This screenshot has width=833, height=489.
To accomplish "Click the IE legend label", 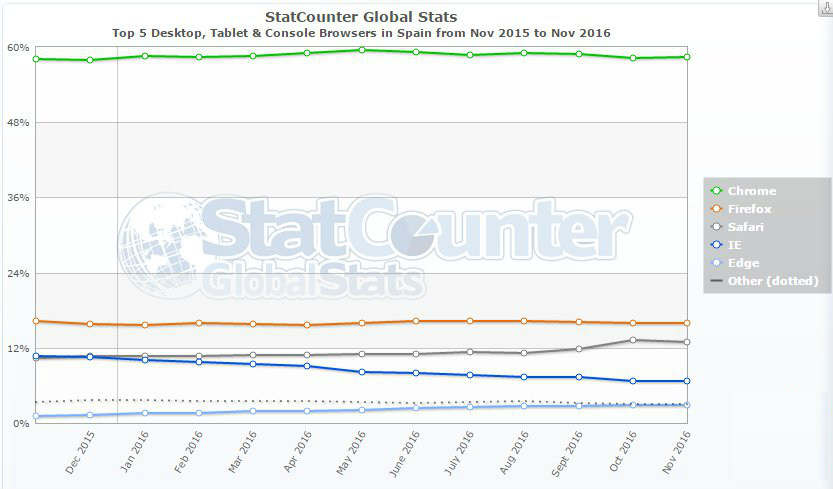I will 735,245.
